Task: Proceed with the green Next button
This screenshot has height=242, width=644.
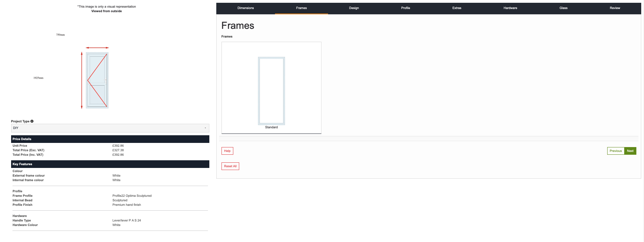Action: 630,151
